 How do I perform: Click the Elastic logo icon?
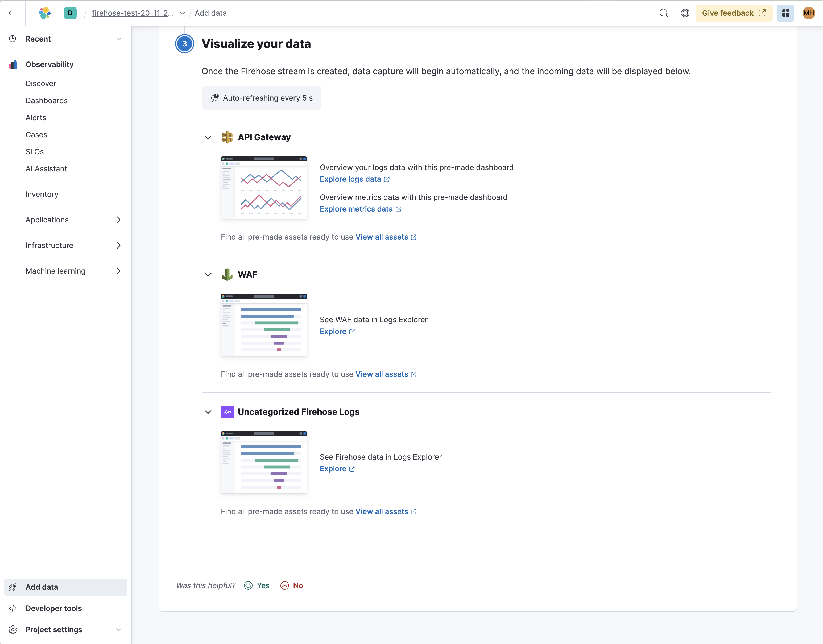(45, 13)
